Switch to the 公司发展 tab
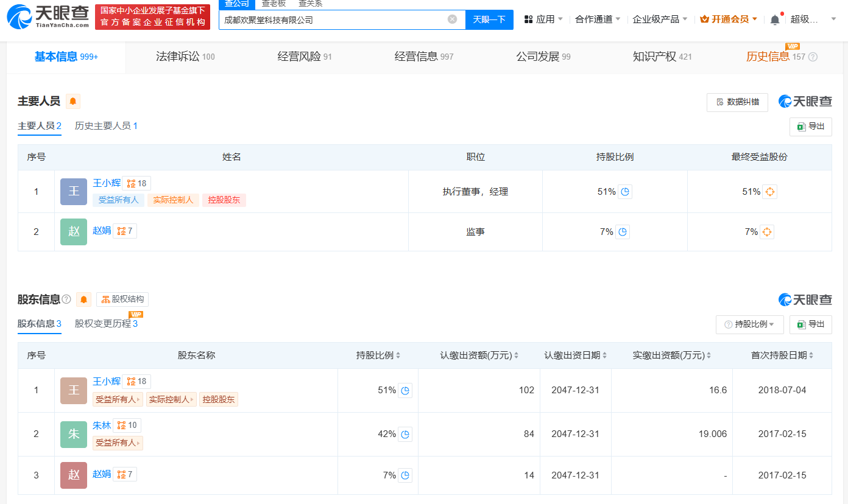Viewport: 848px width, 504px height. [543, 57]
